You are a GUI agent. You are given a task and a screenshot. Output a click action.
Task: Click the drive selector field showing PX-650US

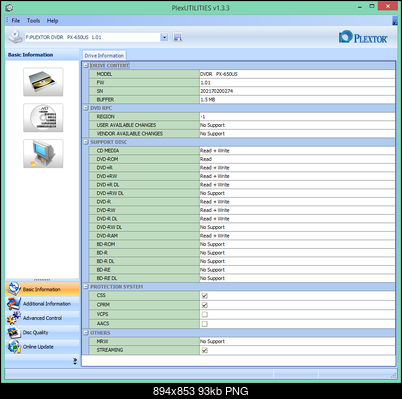pos(93,37)
